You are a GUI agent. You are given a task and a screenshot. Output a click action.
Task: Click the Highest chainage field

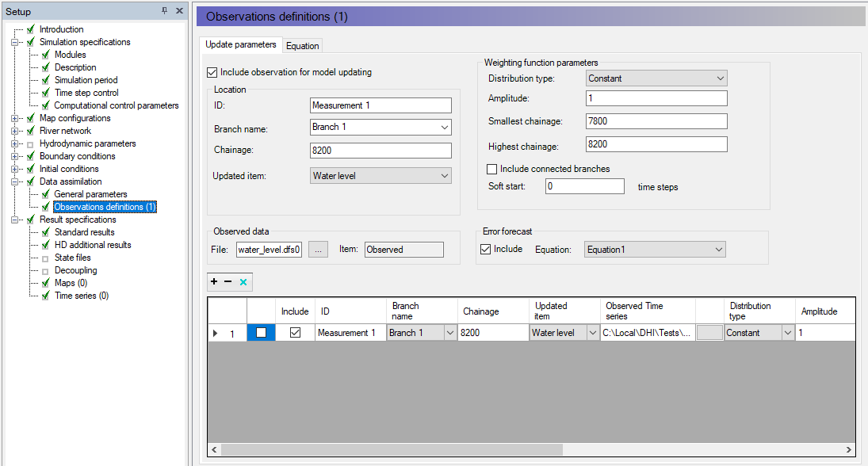coord(656,144)
